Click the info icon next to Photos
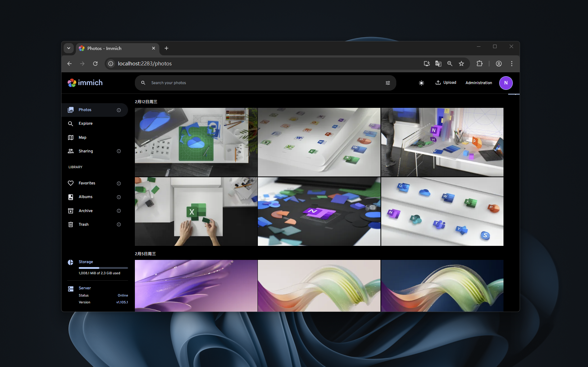This screenshot has width=588, height=367. pyautogui.click(x=119, y=110)
